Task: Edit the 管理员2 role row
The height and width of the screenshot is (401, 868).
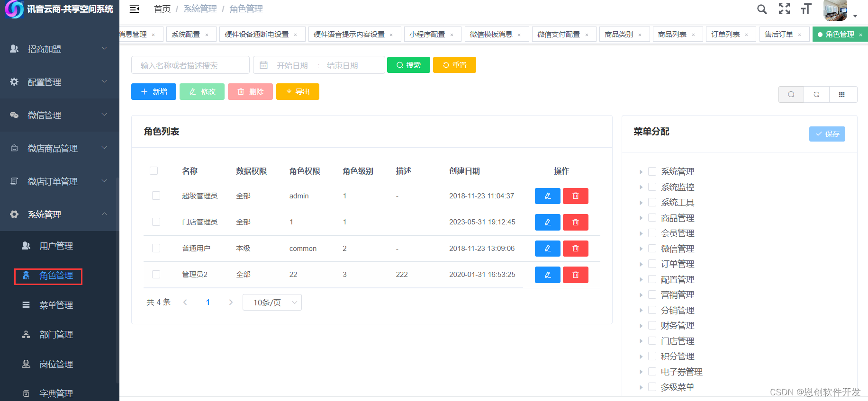Action: point(548,275)
